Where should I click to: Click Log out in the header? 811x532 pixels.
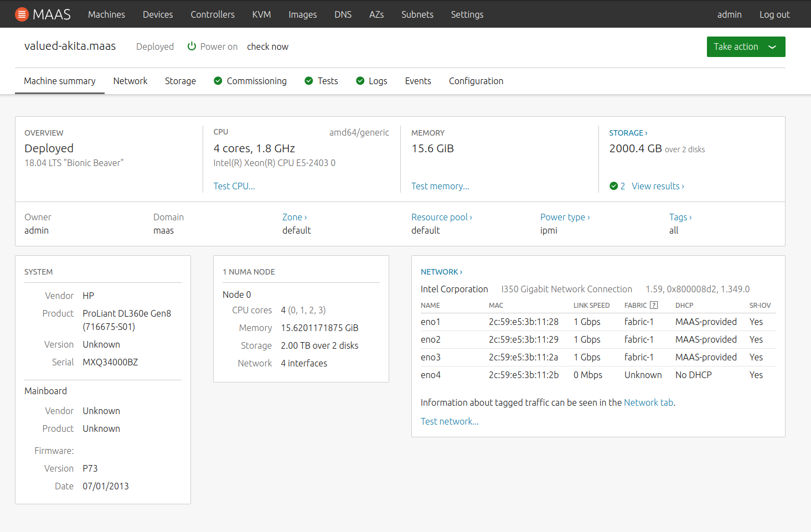point(774,14)
